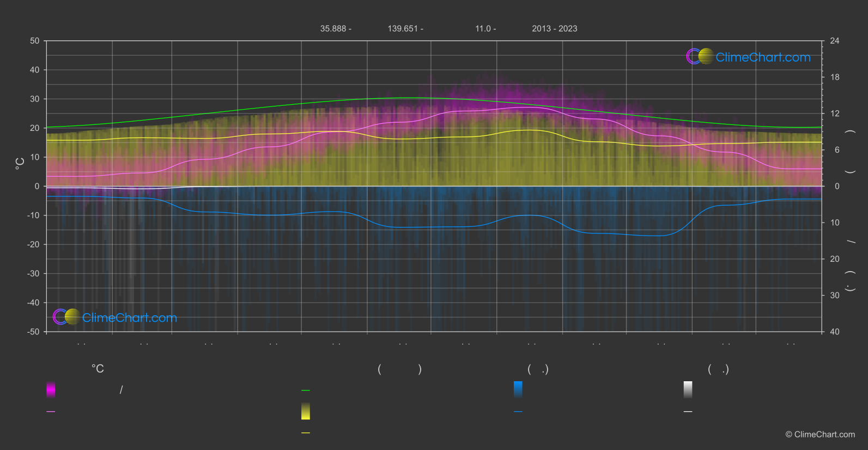
Task: Click the rotated °C axis title
Action: (20, 164)
